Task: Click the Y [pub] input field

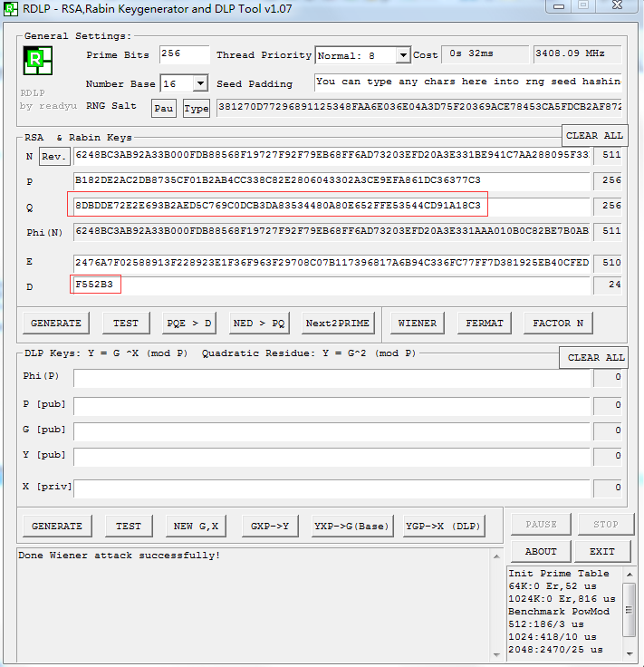Action: click(x=332, y=457)
